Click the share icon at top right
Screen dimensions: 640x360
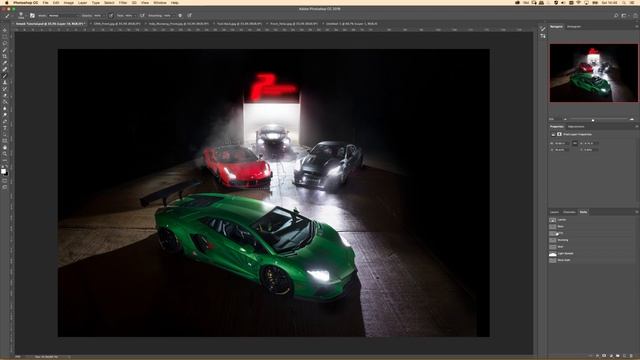coord(636,16)
